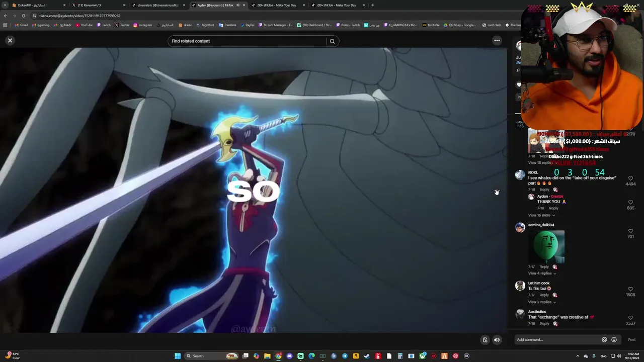Reload the page with refresh icon

pyautogui.click(x=23, y=16)
